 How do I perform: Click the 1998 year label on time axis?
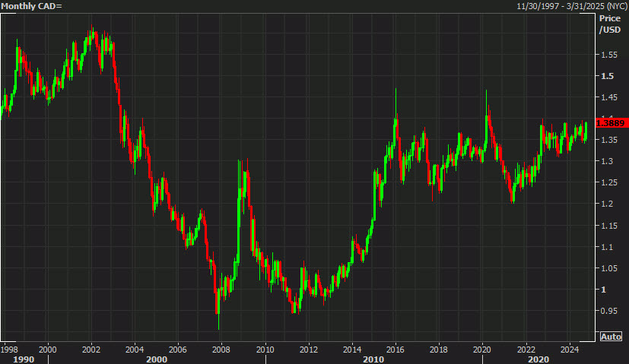9,350
